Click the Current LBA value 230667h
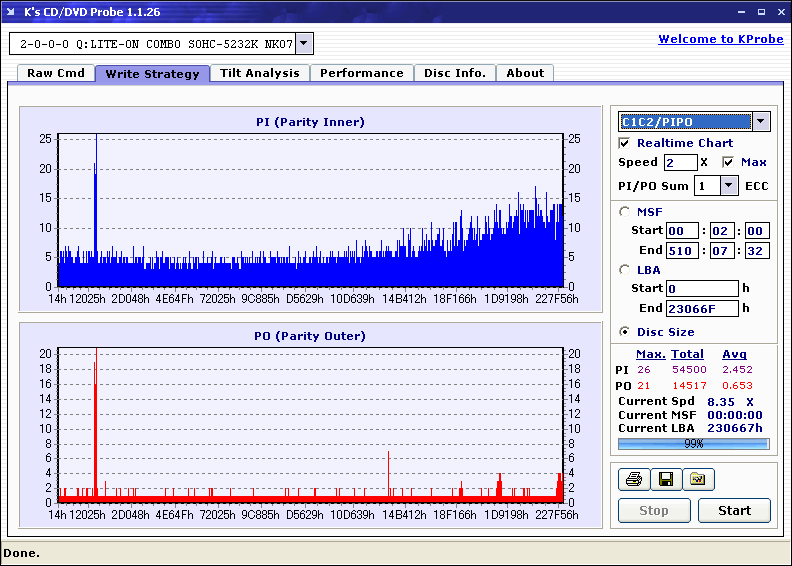792x566 pixels. pyautogui.click(x=735, y=428)
